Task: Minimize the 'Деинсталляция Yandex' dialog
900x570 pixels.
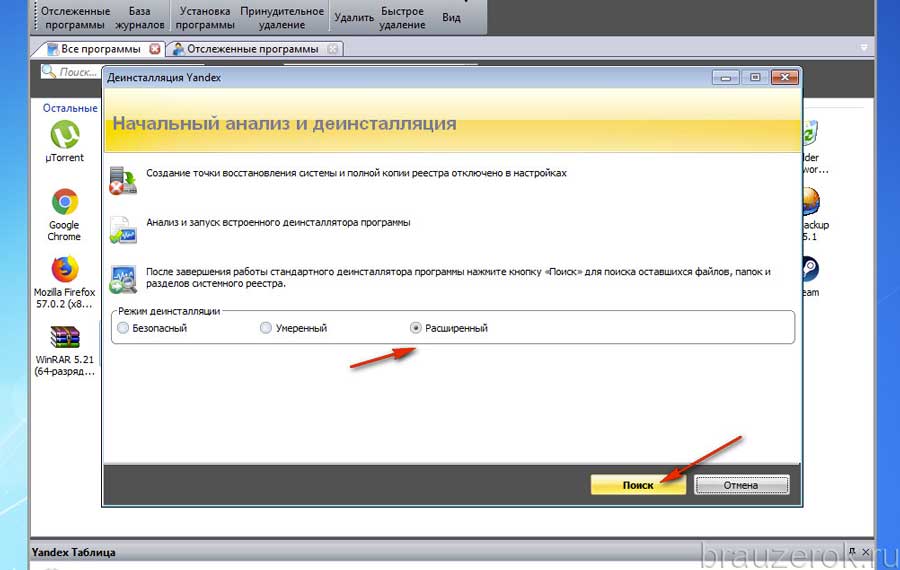Action: pos(726,77)
